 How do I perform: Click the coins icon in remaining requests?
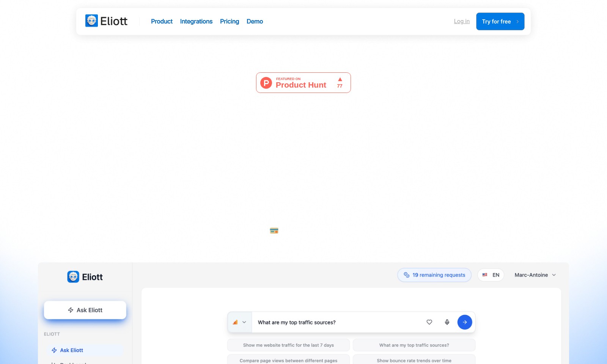(406, 275)
